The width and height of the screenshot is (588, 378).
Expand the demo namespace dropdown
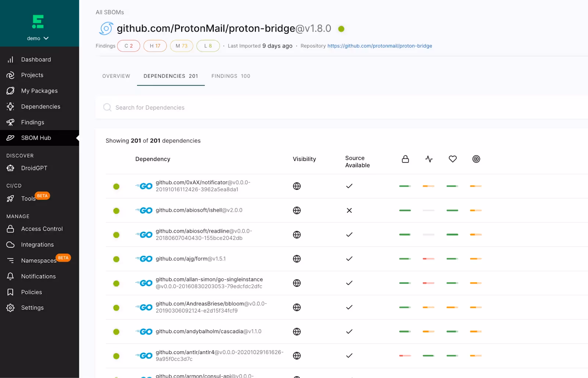38,38
